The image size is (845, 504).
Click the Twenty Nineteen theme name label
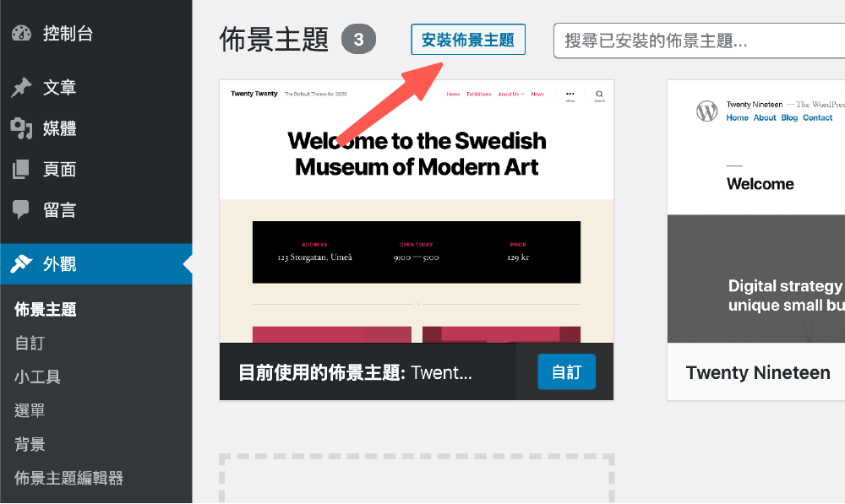(x=758, y=372)
